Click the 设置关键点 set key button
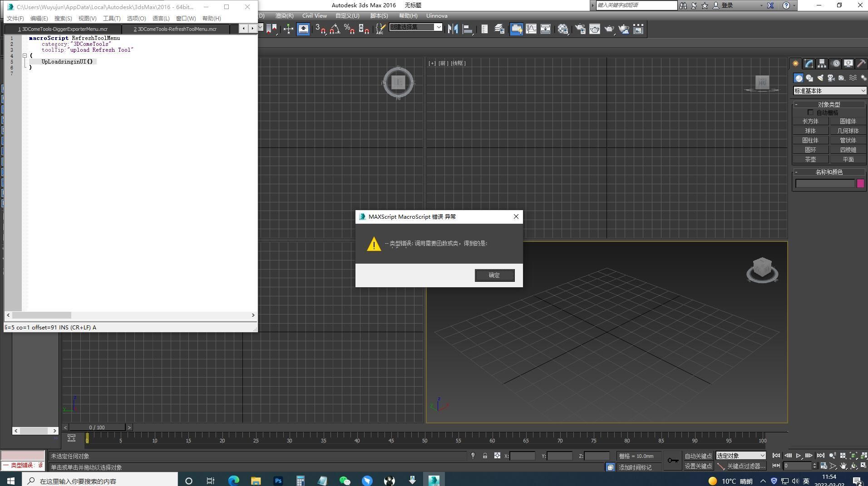868x486 pixels. tap(698, 466)
